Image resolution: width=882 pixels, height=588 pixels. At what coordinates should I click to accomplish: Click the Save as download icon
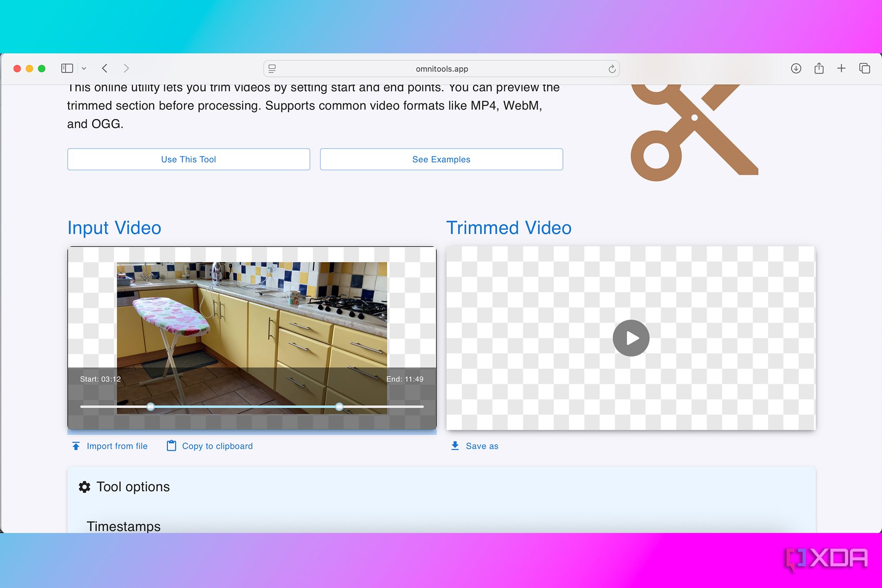coord(455,446)
